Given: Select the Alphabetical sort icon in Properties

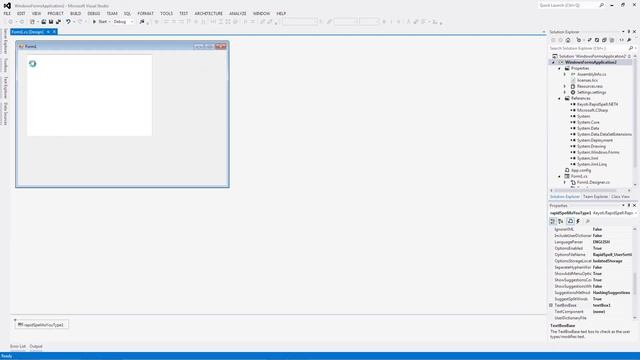Looking at the screenshot, I should pyautogui.click(x=561, y=221).
